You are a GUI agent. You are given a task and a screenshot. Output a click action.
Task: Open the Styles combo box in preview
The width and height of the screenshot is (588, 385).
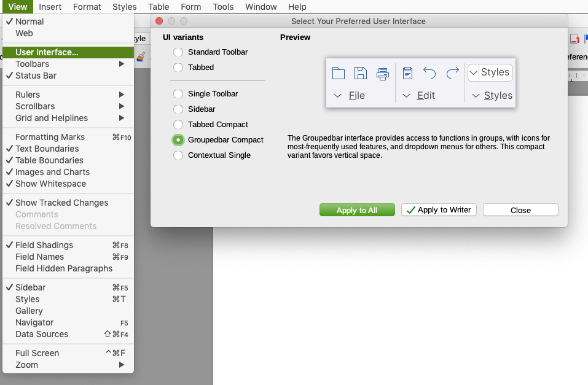(x=490, y=72)
